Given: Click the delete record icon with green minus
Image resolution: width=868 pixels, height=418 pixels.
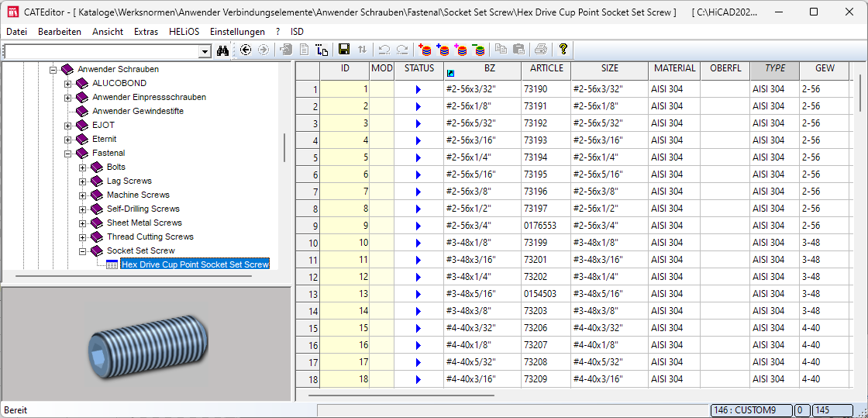Looking at the screenshot, I should (x=479, y=50).
